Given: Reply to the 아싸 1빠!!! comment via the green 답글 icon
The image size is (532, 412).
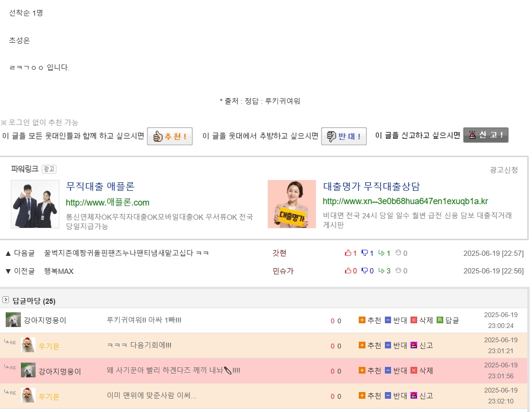Looking at the screenshot, I should click(440, 320).
